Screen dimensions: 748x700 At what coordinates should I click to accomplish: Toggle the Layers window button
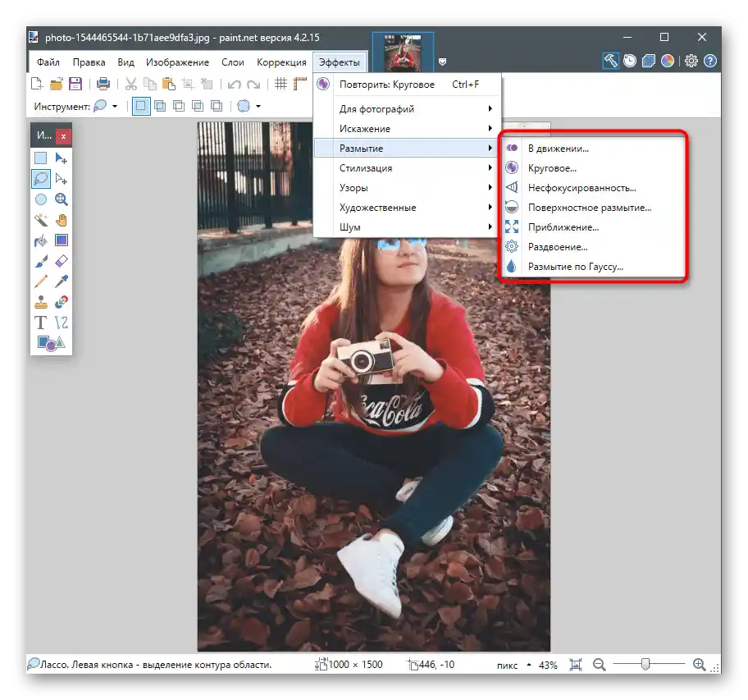pyautogui.click(x=649, y=61)
